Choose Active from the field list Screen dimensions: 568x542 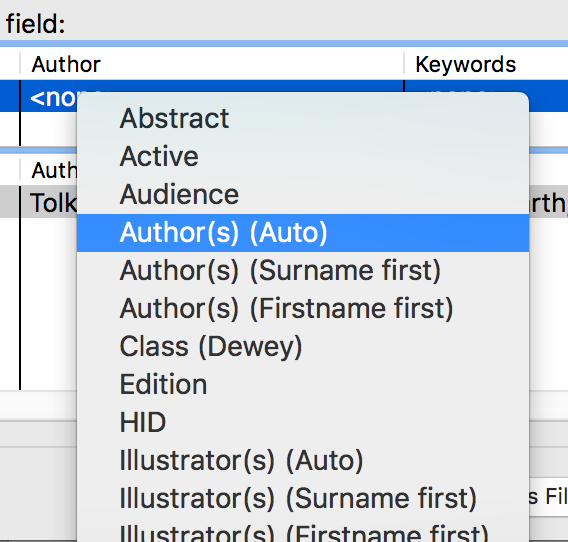tap(303, 157)
